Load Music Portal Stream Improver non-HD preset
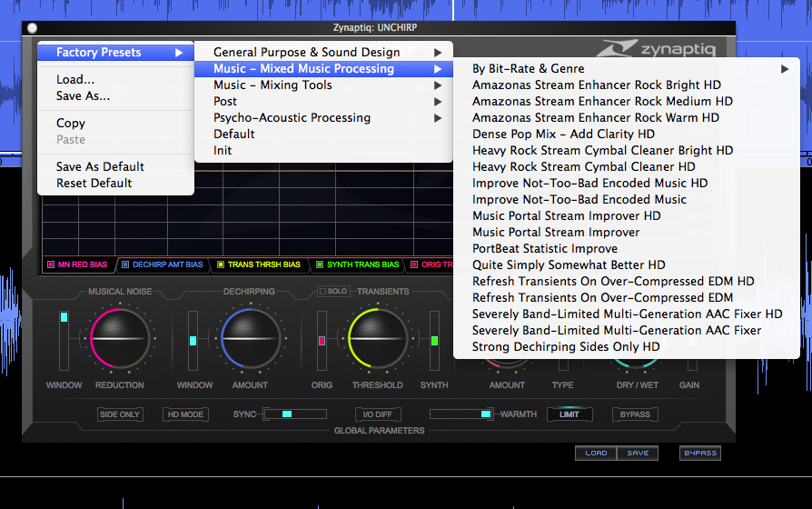812x509 pixels. point(627,232)
